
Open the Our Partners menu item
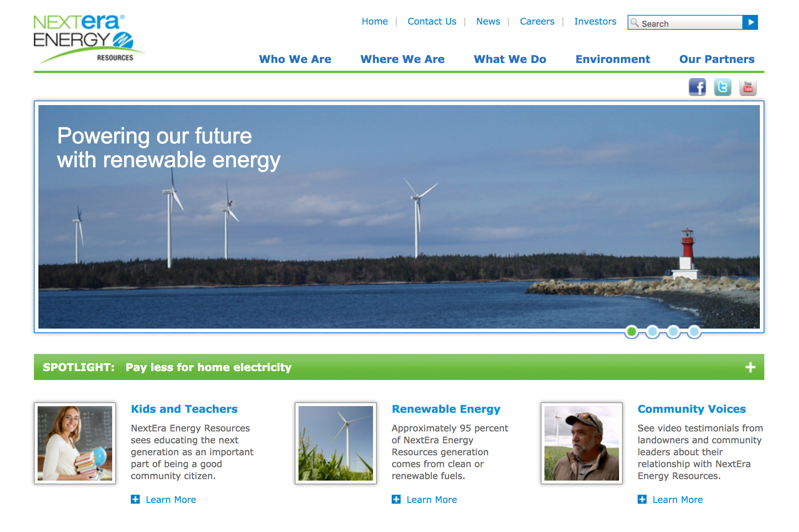coord(717,59)
